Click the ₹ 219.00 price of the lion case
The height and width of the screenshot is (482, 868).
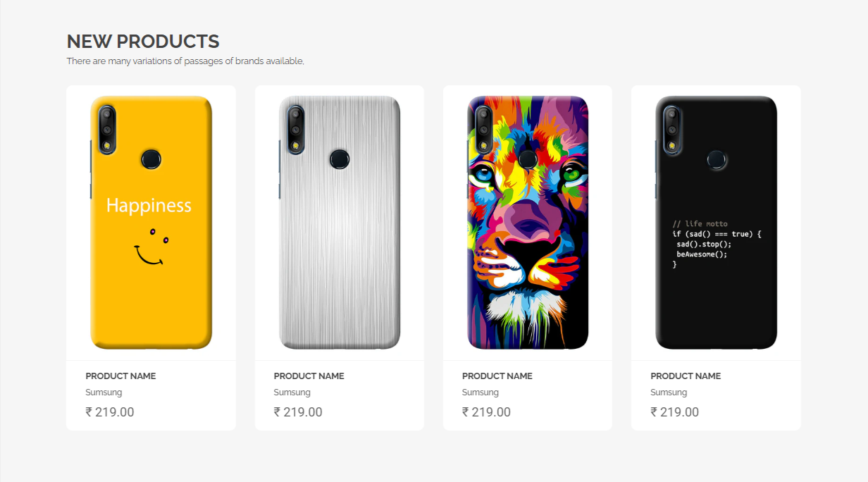pos(486,412)
